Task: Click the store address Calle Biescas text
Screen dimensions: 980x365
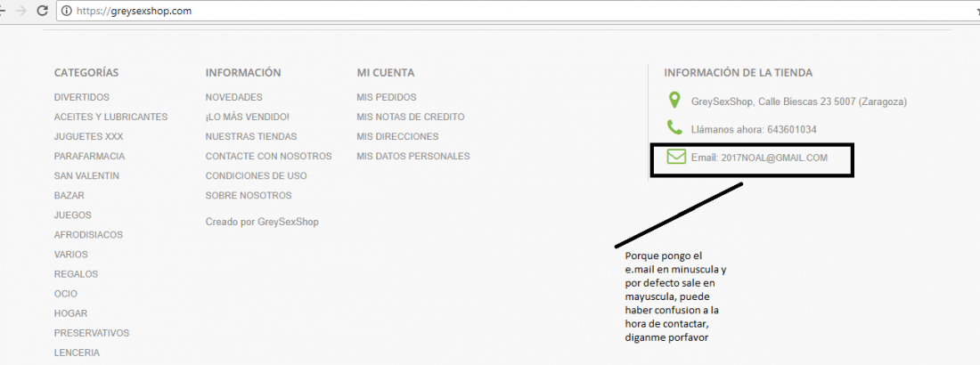Action: 799,101
